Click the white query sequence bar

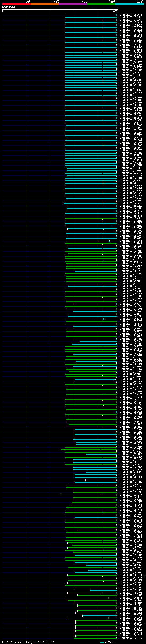pos(60,10)
